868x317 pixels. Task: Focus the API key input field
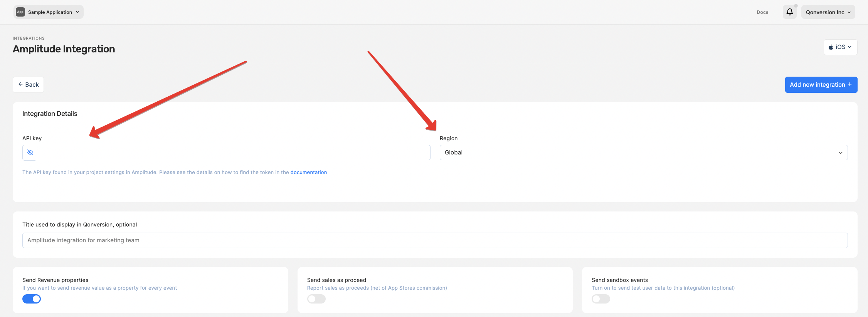coord(226,153)
